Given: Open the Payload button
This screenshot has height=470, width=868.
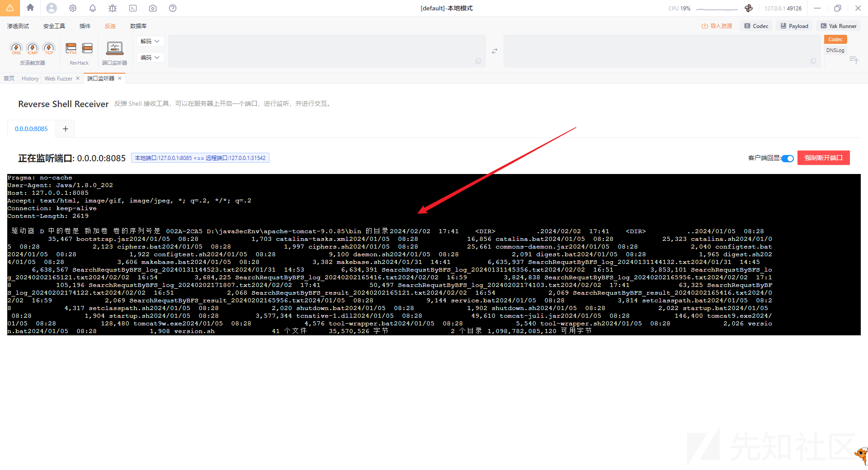Looking at the screenshot, I should pos(794,26).
